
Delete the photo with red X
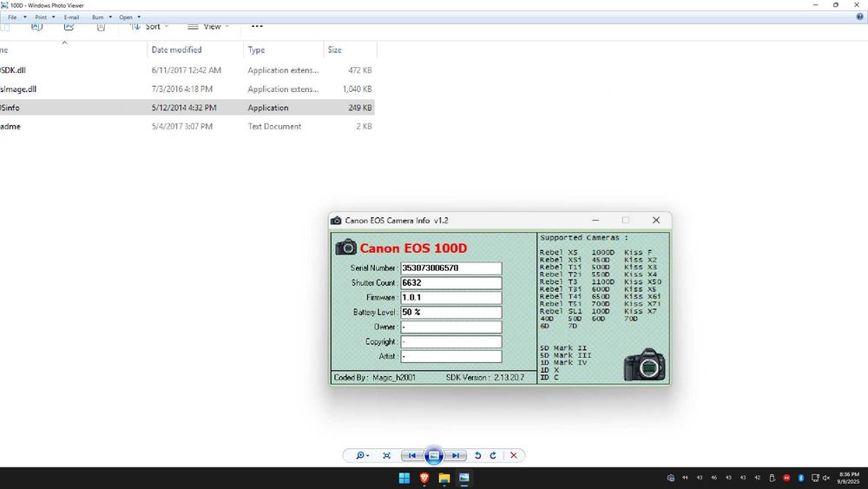pyautogui.click(x=514, y=455)
